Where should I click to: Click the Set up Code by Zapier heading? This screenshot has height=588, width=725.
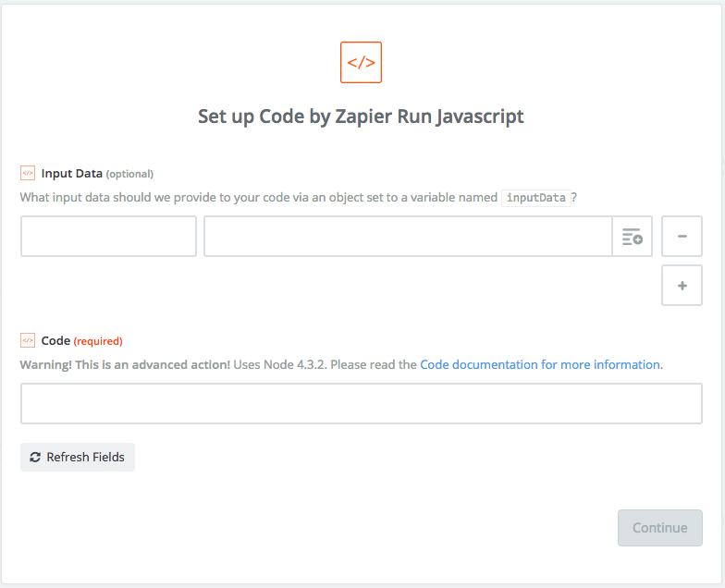click(361, 116)
